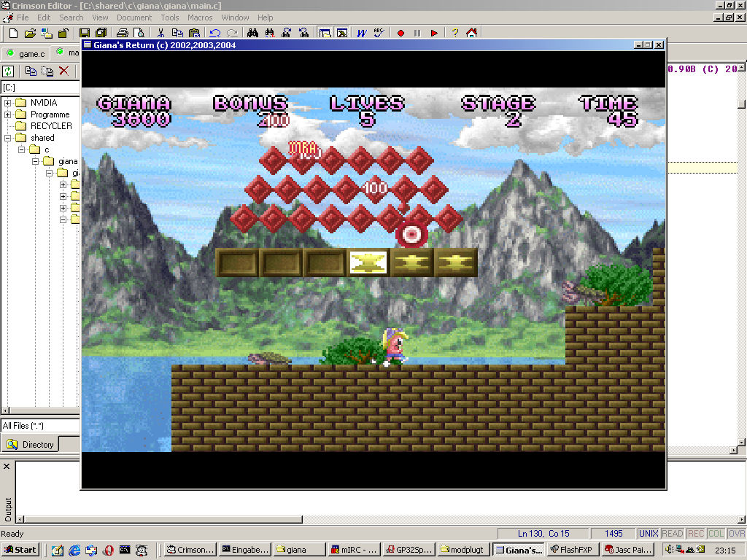The width and height of the screenshot is (747, 560).
Task: Toggle Word Wrap with the W icon
Action: pos(362,33)
